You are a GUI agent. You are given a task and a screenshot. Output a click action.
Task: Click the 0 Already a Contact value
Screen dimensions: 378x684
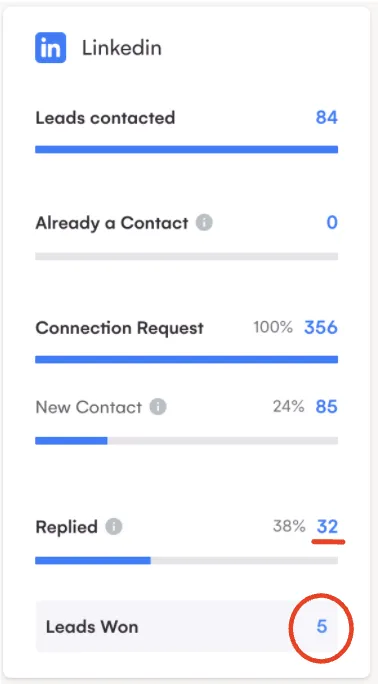coord(332,223)
